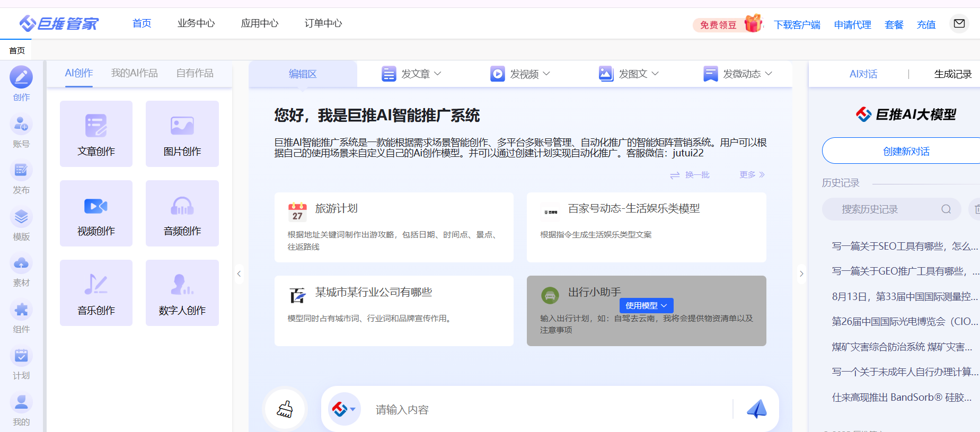Start 数字人创作 card
This screenshot has height=432, width=980.
pos(182,293)
